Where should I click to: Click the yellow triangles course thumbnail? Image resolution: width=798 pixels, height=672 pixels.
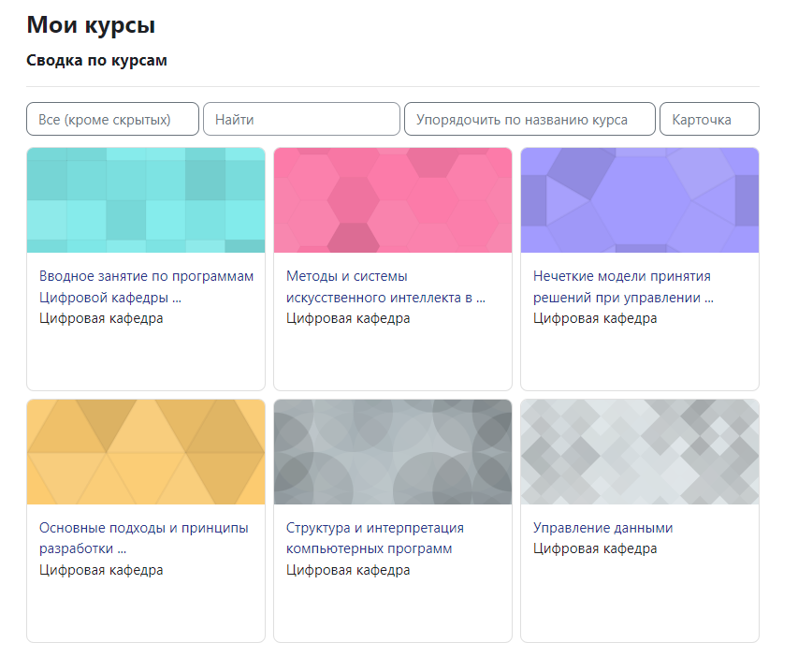(x=146, y=452)
